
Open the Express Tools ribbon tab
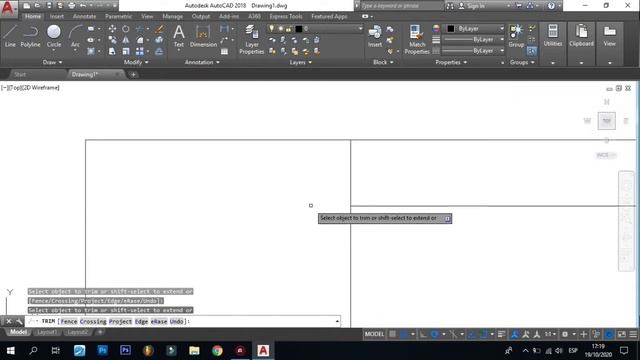coord(286,16)
